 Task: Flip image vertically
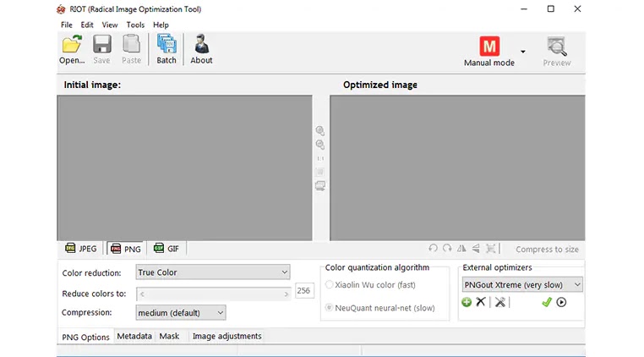click(x=476, y=249)
